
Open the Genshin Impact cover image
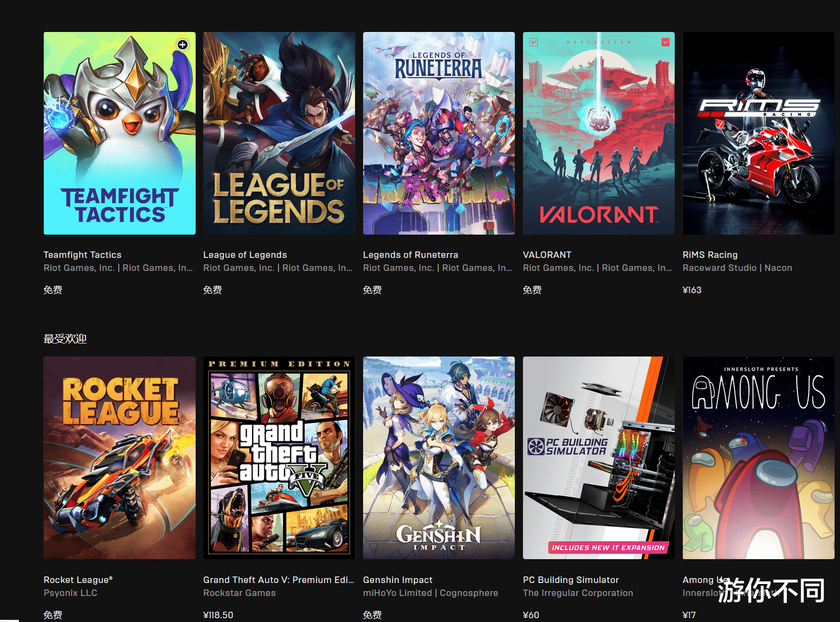[439, 458]
